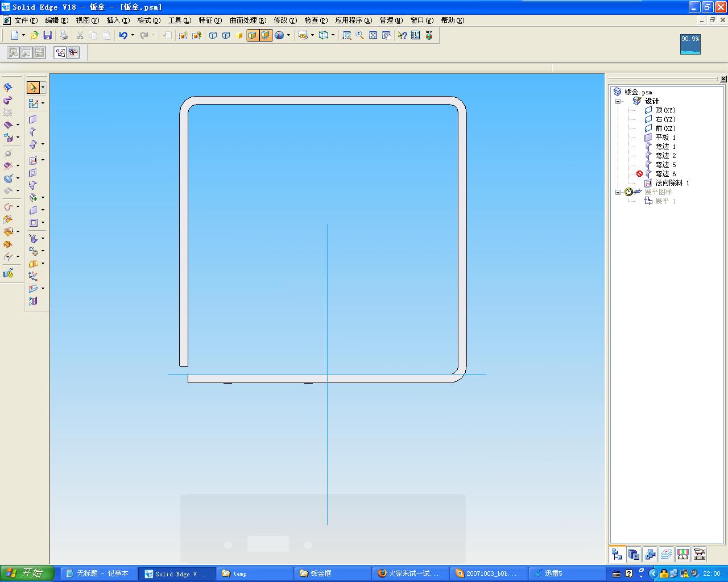
Task: Click the Contour Flange tool icon
Action: tap(33, 144)
